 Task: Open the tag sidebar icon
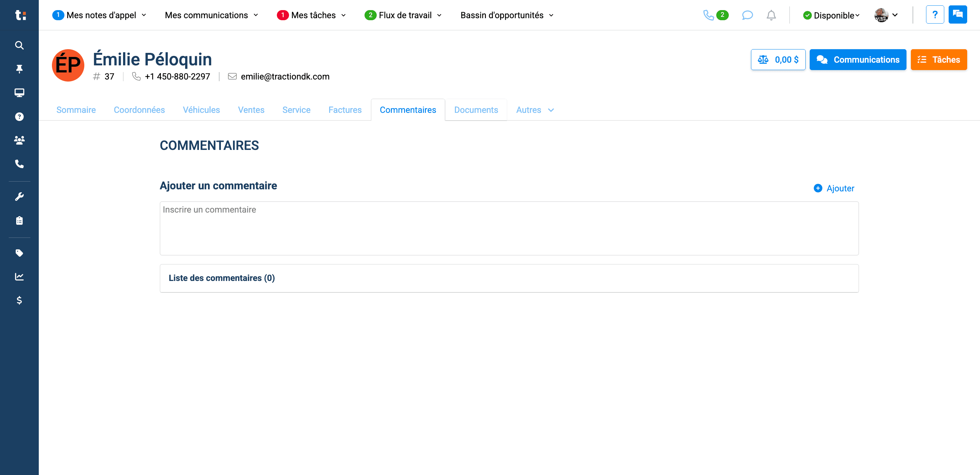click(19, 253)
